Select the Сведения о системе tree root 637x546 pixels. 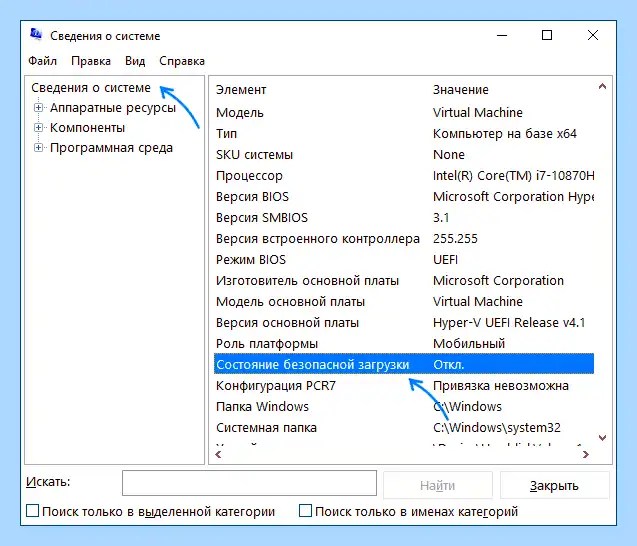(x=91, y=88)
